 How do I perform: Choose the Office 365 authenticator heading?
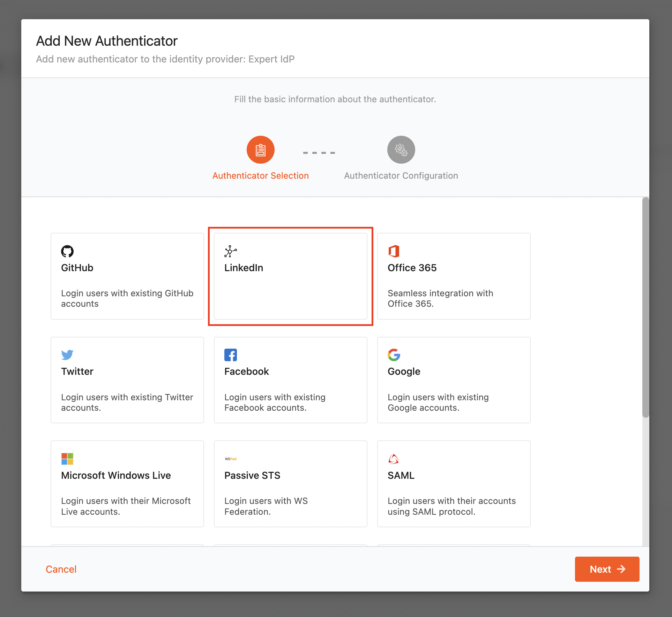(412, 268)
